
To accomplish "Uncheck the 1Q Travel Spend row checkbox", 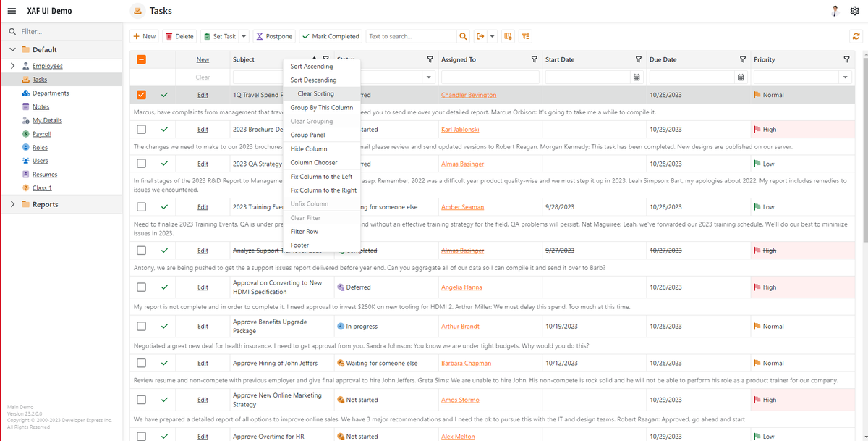I will (x=141, y=95).
